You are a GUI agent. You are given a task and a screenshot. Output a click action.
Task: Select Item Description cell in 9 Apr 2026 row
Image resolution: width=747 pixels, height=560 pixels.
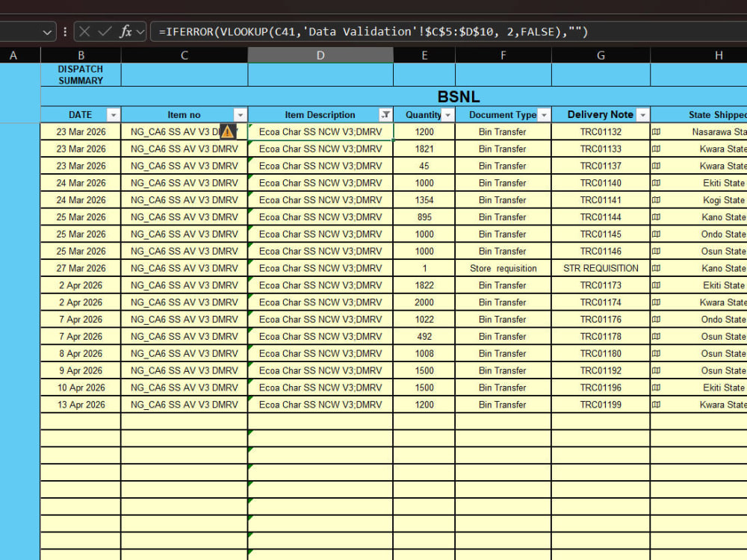[320, 370]
